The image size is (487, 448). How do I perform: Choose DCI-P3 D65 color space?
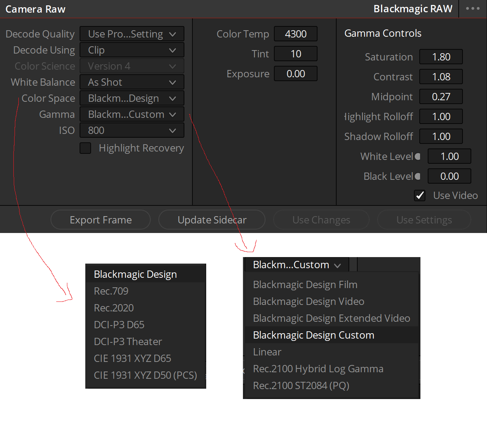(145, 325)
